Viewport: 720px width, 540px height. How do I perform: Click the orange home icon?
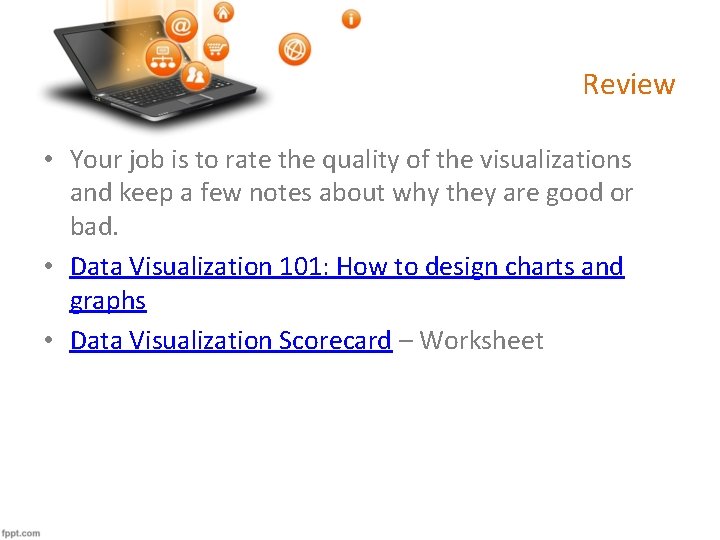[224, 12]
